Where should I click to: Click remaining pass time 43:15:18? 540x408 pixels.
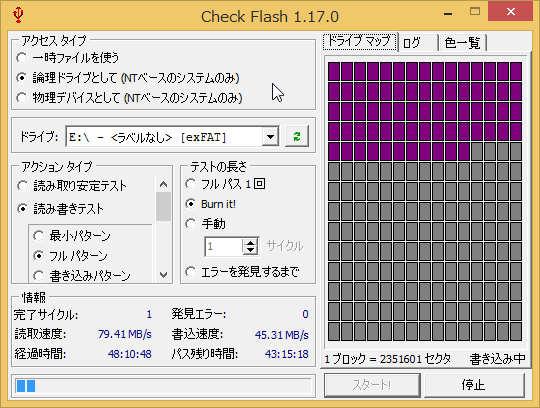click(287, 354)
